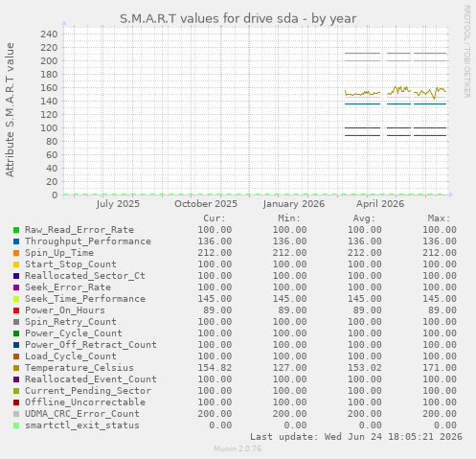Click the Spin_Up_Time current value 212.00
Viewport: 476px width, 459px height.
(x=215, y=253)
